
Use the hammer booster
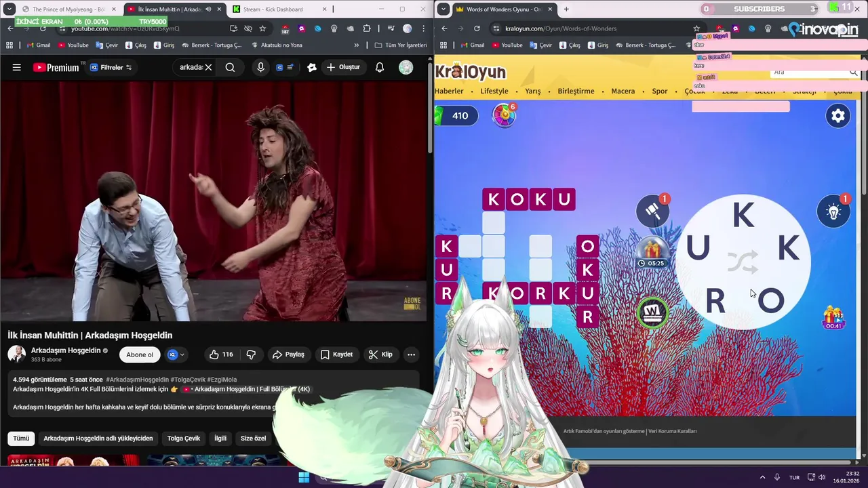pos(652,211)
